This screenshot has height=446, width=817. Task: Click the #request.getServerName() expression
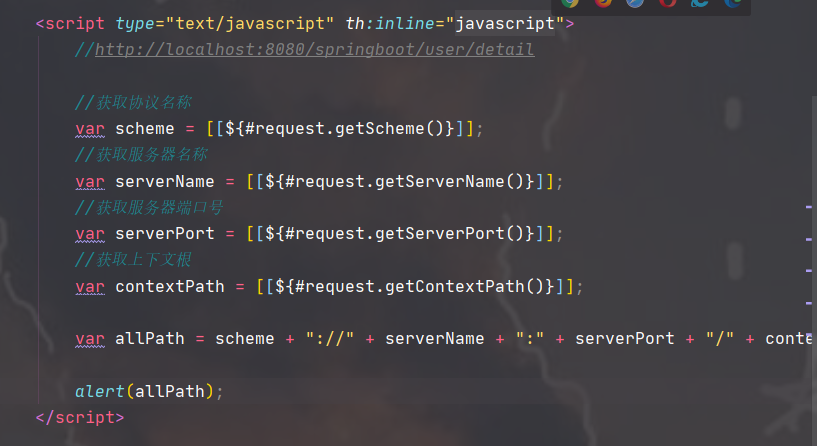pos(404,181)
